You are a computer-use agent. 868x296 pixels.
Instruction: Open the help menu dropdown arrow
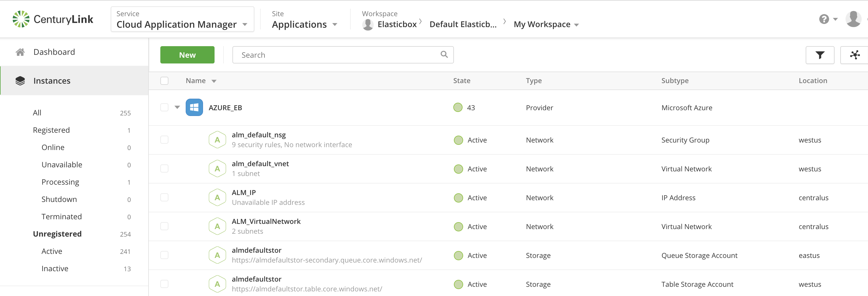coord(835,19)
